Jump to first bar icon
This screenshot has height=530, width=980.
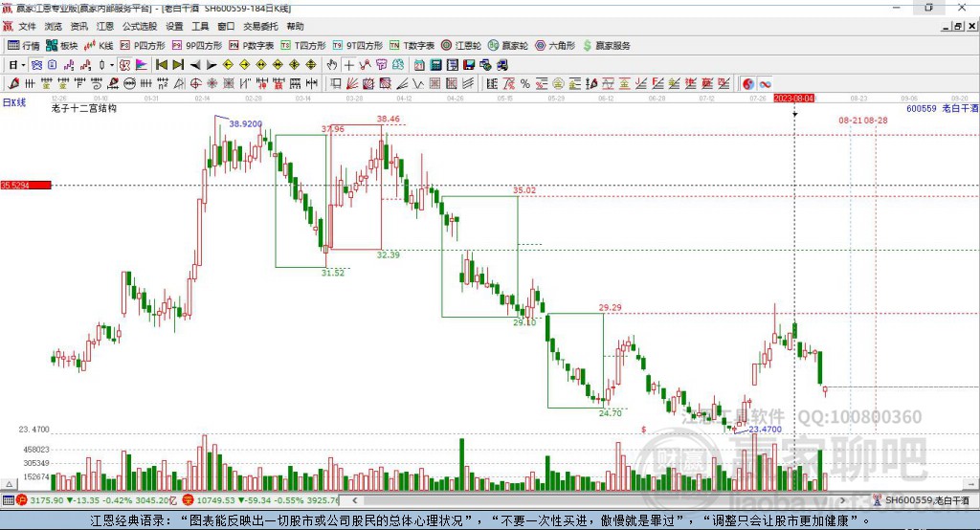click(161, 65)
